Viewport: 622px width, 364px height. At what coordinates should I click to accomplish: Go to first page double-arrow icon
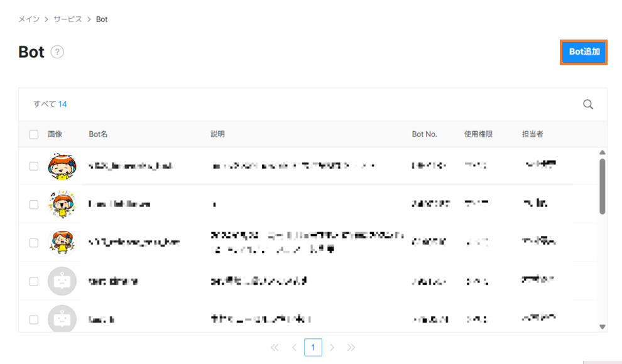tap(275, 347)
